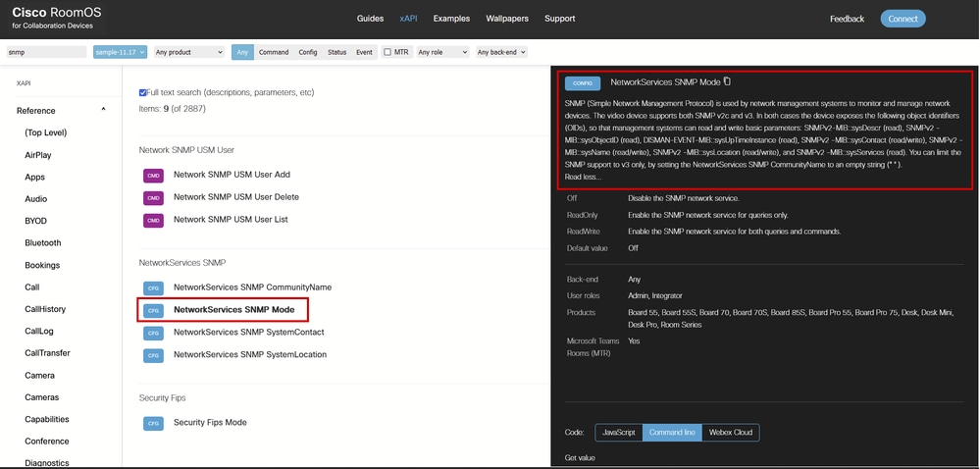
Task: Select Call in sidebar
Action: coord(31,287)
